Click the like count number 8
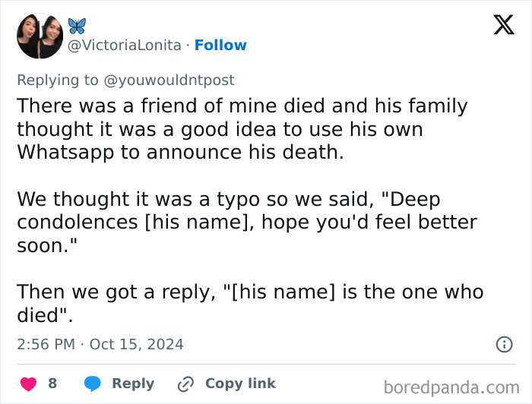The height and width of the screenshot is (404, 532). pos(52,383)
